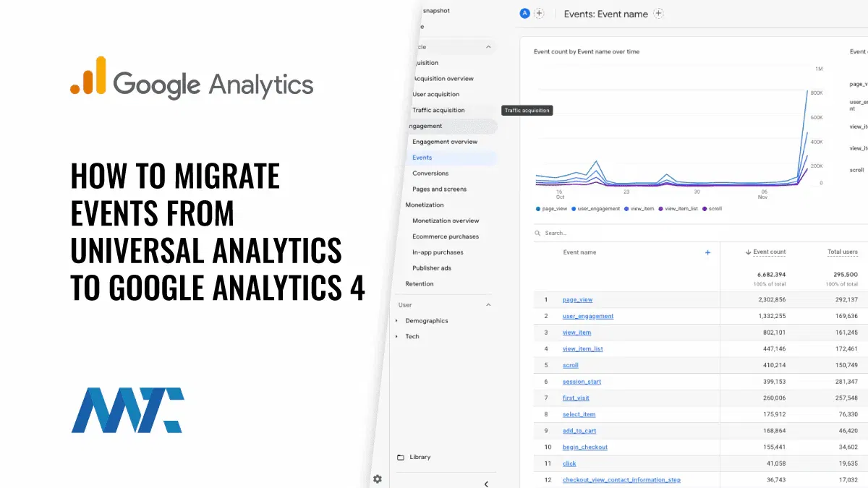Open the page_view event link
The width and height of the screenshot is (868, 488).
577,299
